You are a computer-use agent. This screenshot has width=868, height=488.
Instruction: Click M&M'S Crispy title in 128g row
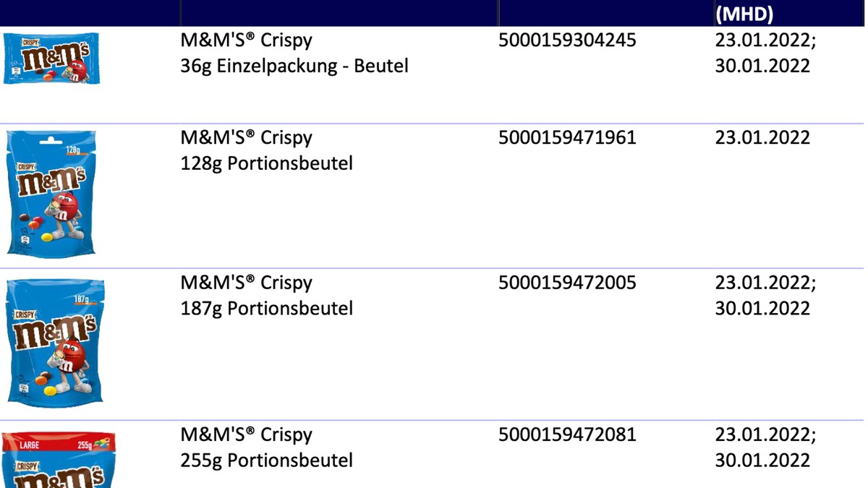pos(246,137)
